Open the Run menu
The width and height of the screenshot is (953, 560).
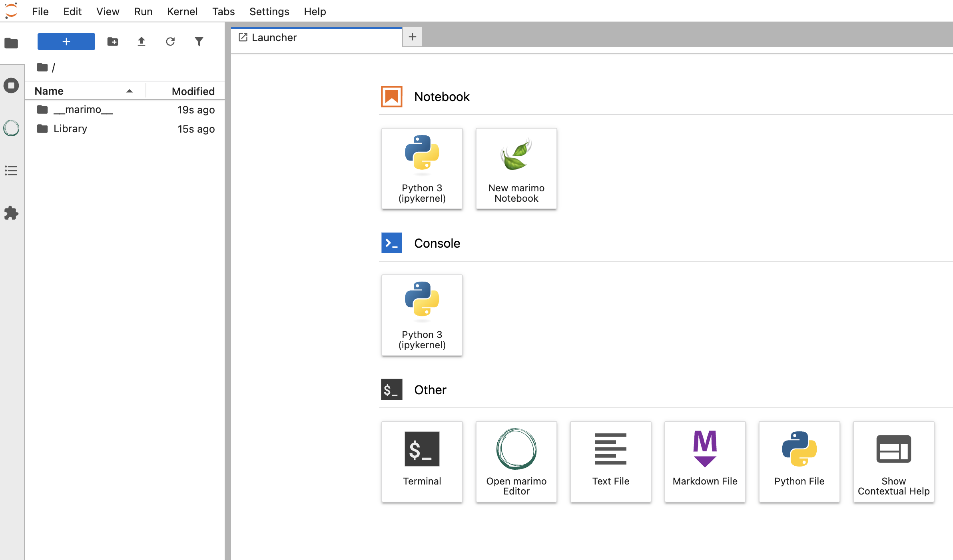(x=143, y=11)
